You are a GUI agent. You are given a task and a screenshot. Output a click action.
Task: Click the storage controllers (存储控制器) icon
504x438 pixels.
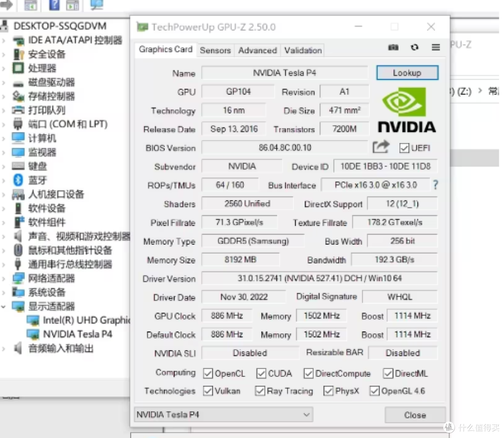point(18,96)
